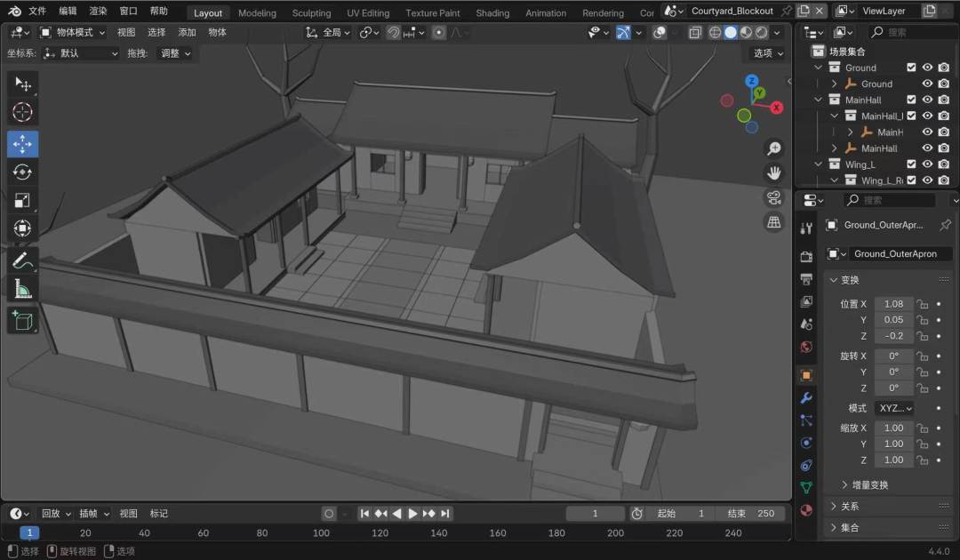Open the Modifiers wrench properties tab
The image size is (960, 560).
coord(806,398)
